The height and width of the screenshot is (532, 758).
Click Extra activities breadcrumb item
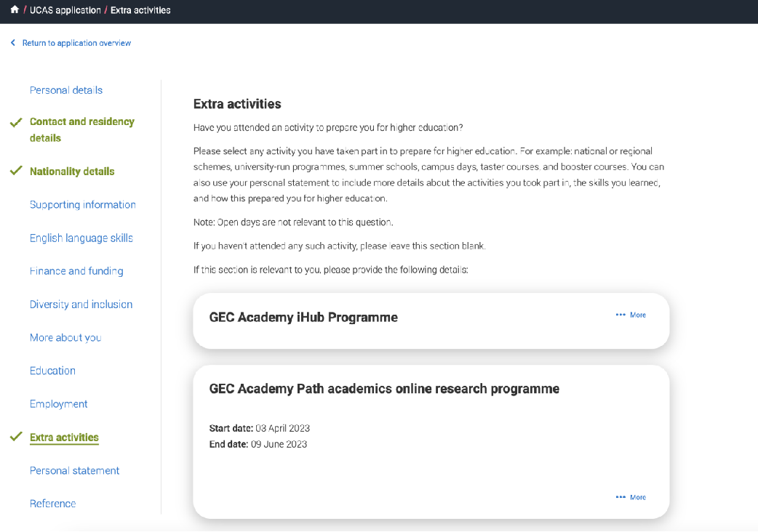pyautogui.click(x=140, y=10)
